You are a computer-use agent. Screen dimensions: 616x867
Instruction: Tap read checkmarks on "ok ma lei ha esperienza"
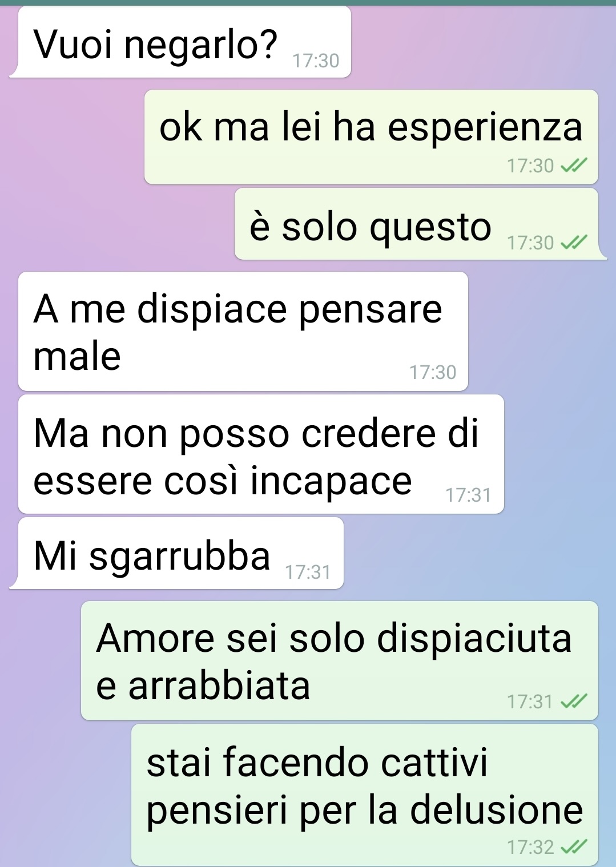click(x=574, y=166)
